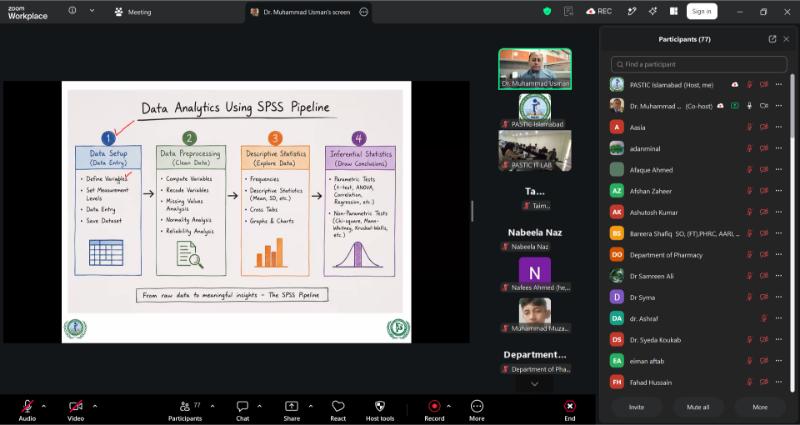Select the Muhammad Muza... video thumbnail
The image size is (800, 425).
[x=535, y=315]
